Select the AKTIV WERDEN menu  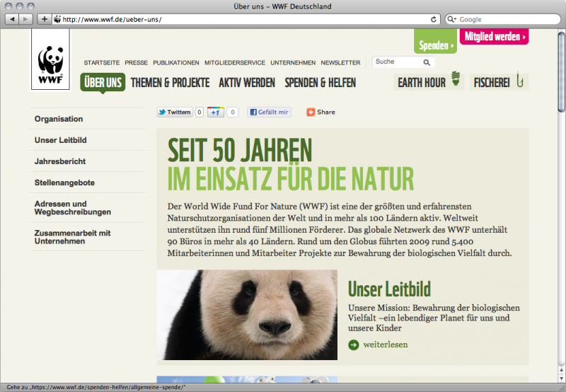[x=247, y=83]
